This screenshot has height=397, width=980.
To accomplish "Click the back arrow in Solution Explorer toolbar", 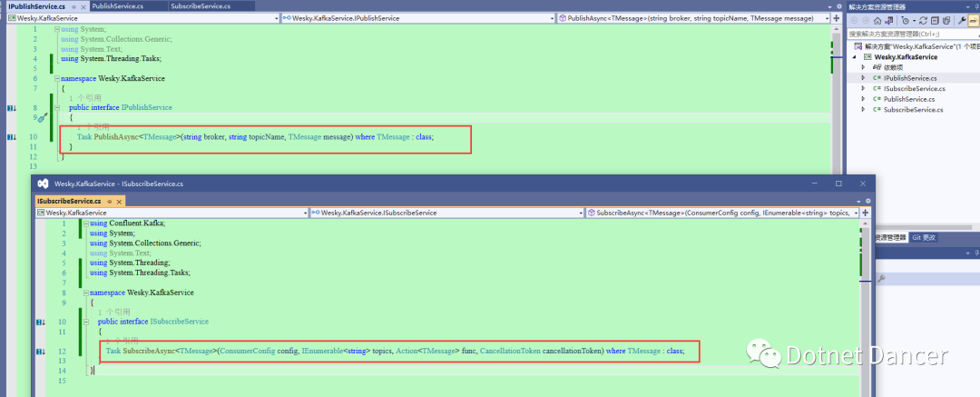I will [x=855, y=21].
